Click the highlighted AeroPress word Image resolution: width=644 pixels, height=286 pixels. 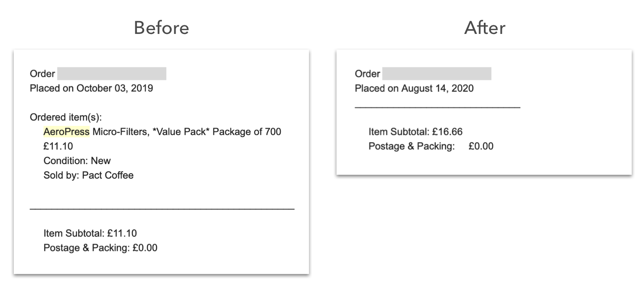66,131
